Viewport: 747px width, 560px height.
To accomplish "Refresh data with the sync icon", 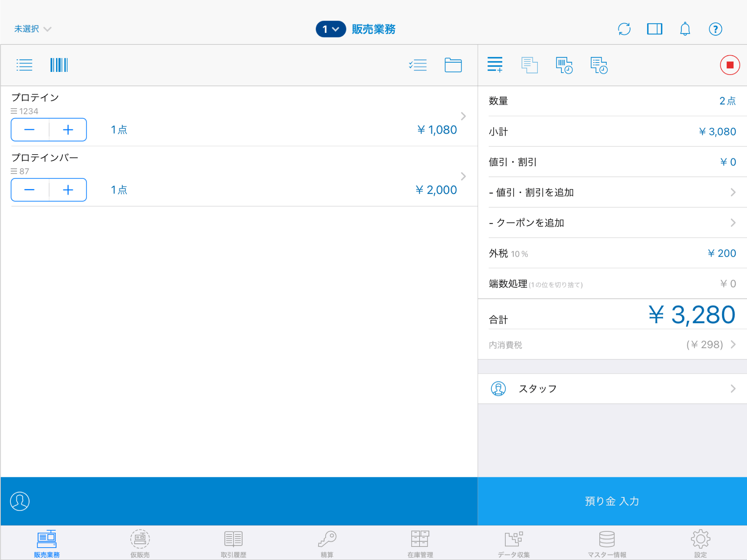I will point(624,29).
